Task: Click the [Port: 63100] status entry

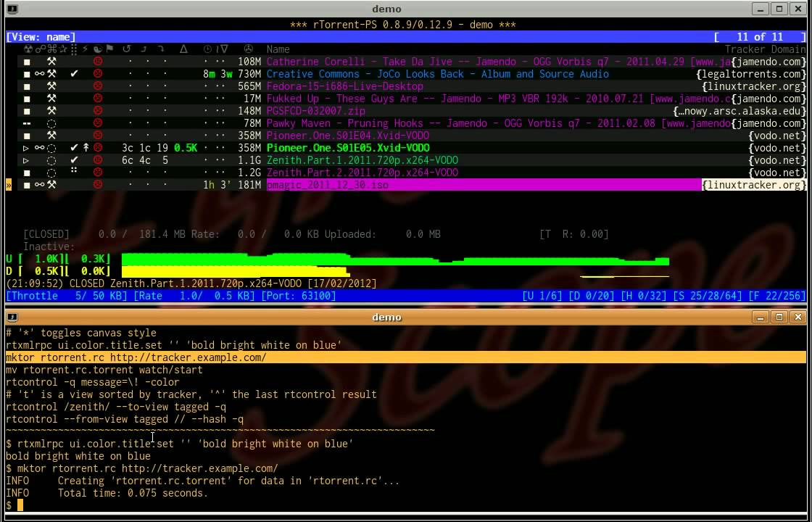Action: point(298,296)
